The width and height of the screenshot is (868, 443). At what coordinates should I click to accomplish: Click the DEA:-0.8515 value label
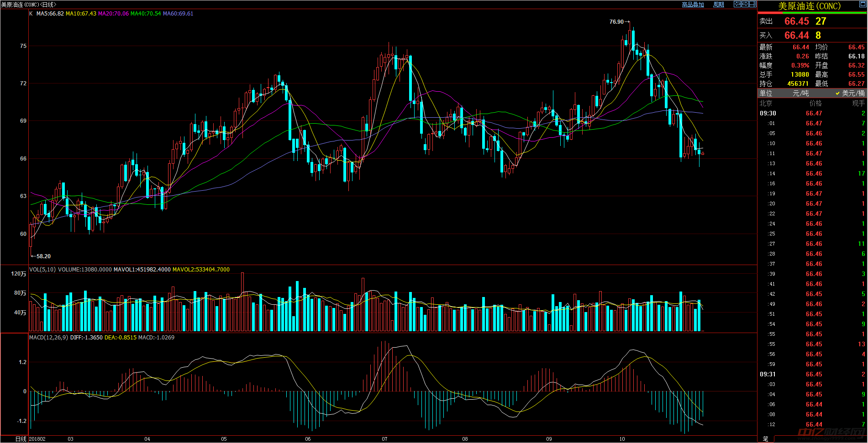pos(121,338)
